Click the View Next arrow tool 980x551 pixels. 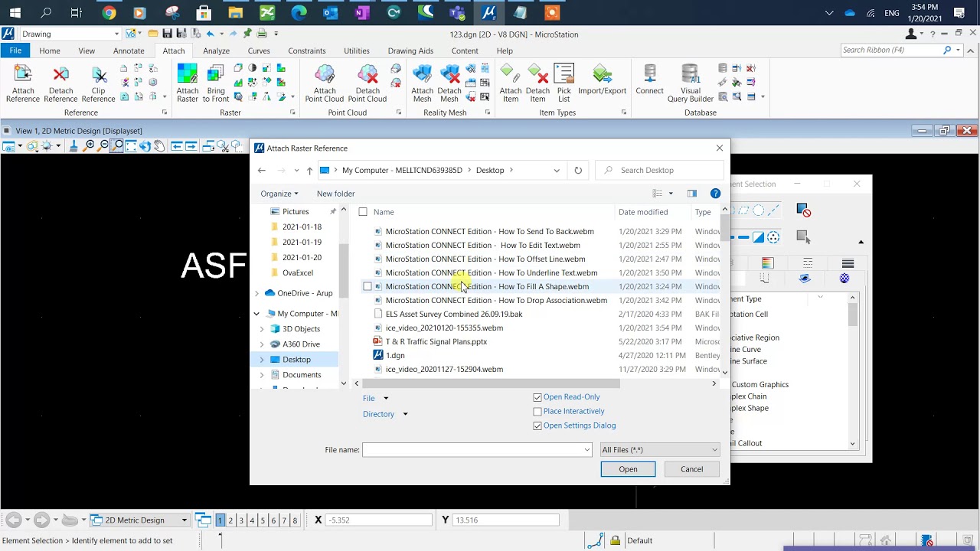coord(191,145)
